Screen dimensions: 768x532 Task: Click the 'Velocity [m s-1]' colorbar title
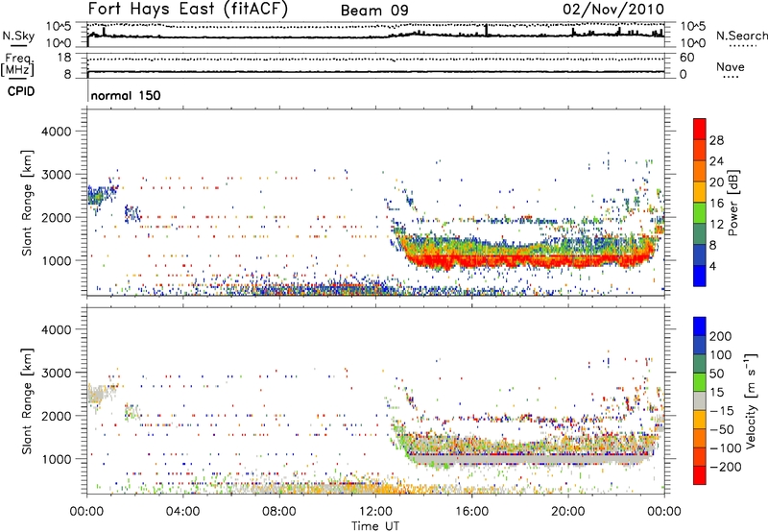tap(751, 400)
